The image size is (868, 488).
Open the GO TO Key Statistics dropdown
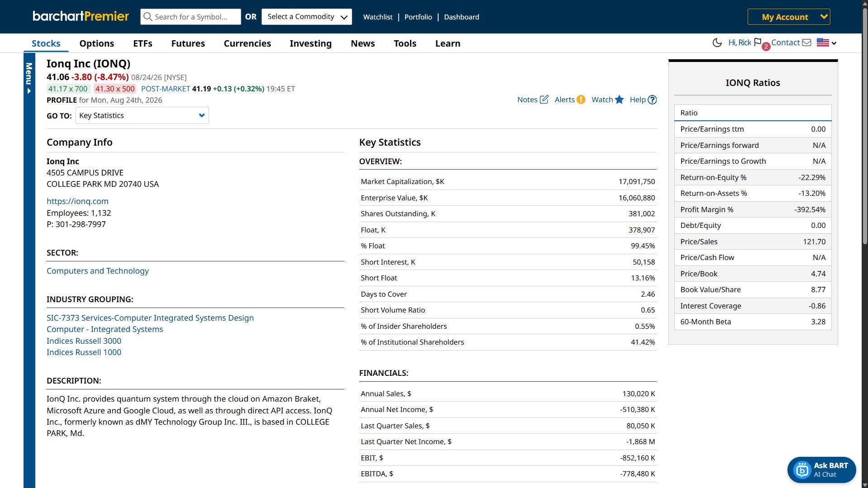(142, 115)
